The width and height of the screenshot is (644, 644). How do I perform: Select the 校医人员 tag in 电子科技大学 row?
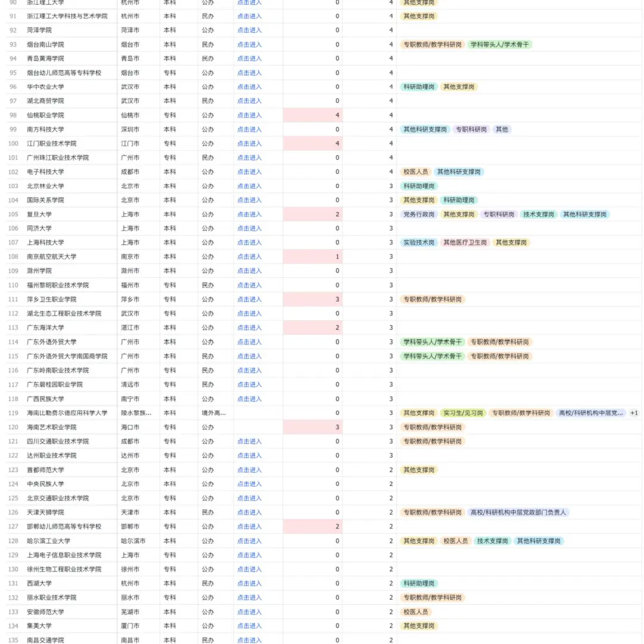pyautogui.click(x=415, y=172)
